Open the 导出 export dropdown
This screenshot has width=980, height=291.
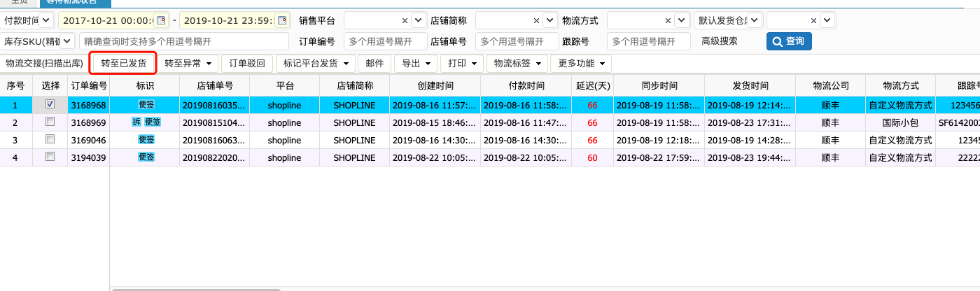pos(416,63)
